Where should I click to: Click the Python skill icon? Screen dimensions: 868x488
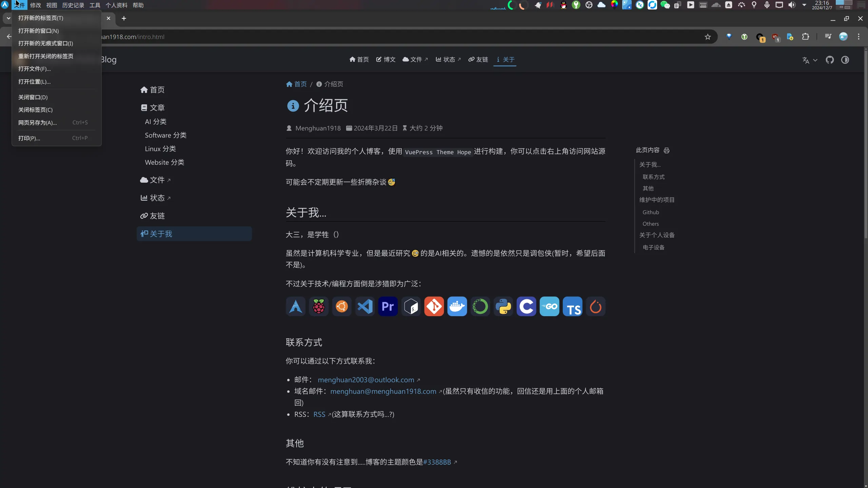pos(503,307)
